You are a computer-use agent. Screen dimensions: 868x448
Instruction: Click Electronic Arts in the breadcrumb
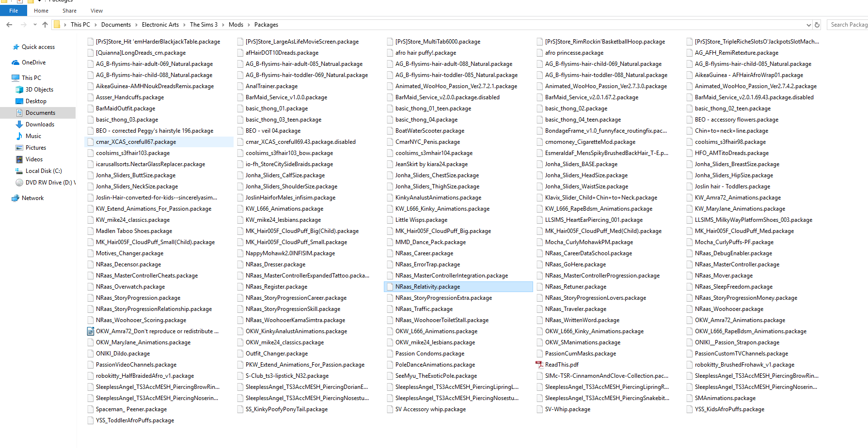[x=160, y=25]
